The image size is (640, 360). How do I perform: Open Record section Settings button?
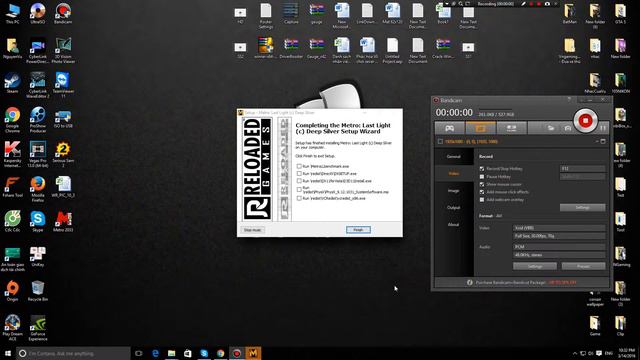(582, 207)
